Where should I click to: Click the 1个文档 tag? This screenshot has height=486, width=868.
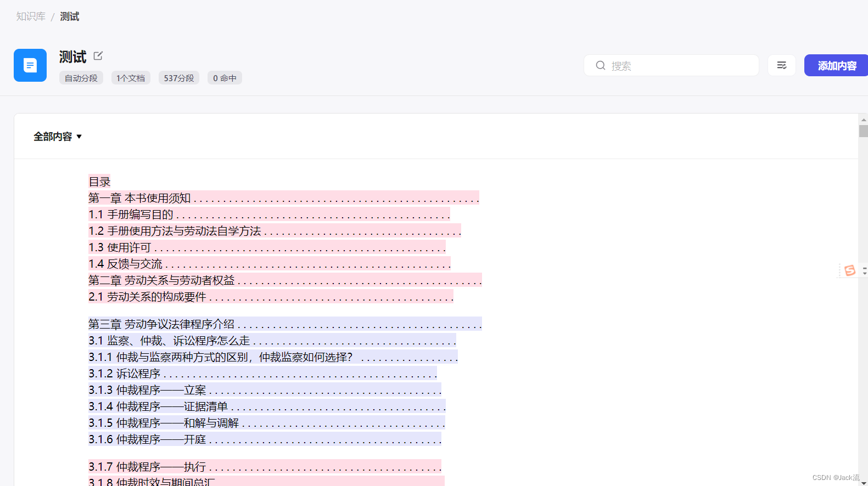point(131,78)
